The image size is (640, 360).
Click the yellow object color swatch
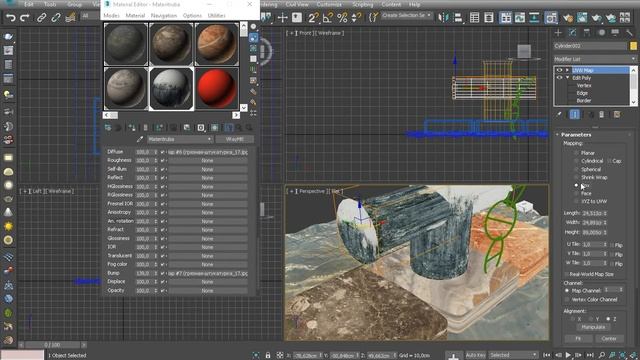pos(633,46)
